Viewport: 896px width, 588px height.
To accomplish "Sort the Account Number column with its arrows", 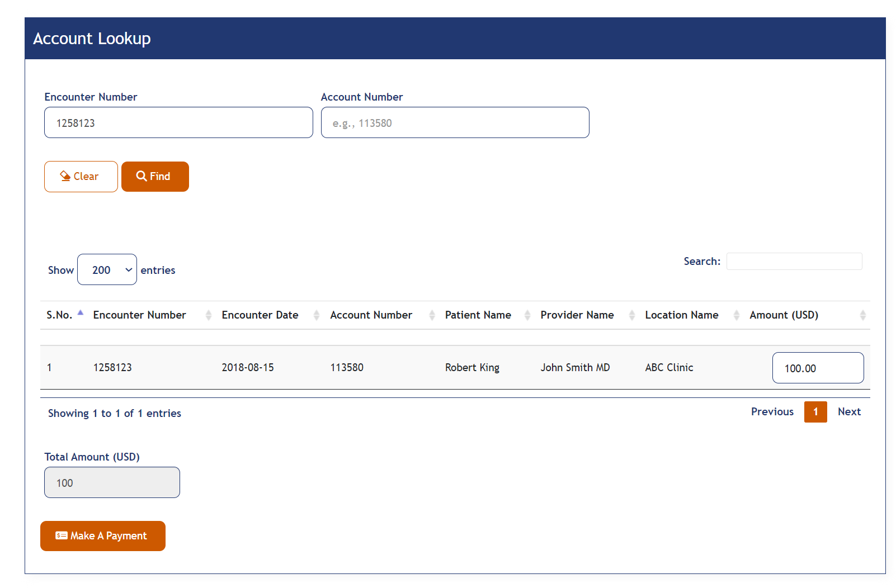I will [x=432, y=315].
